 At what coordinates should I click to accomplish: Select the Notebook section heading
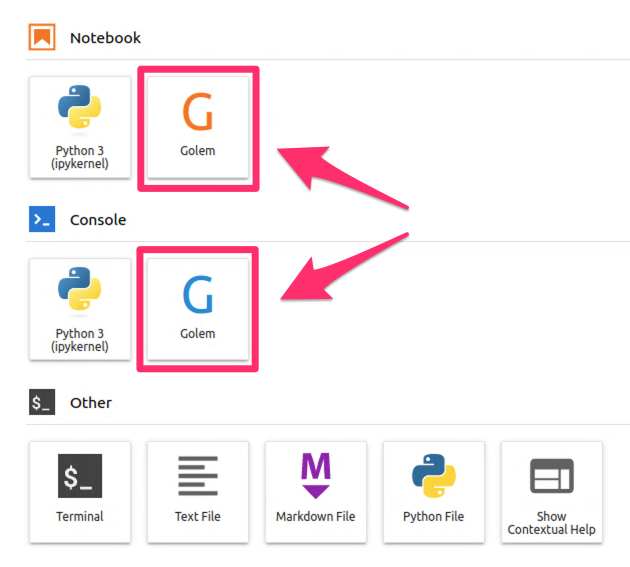(105, 38)
